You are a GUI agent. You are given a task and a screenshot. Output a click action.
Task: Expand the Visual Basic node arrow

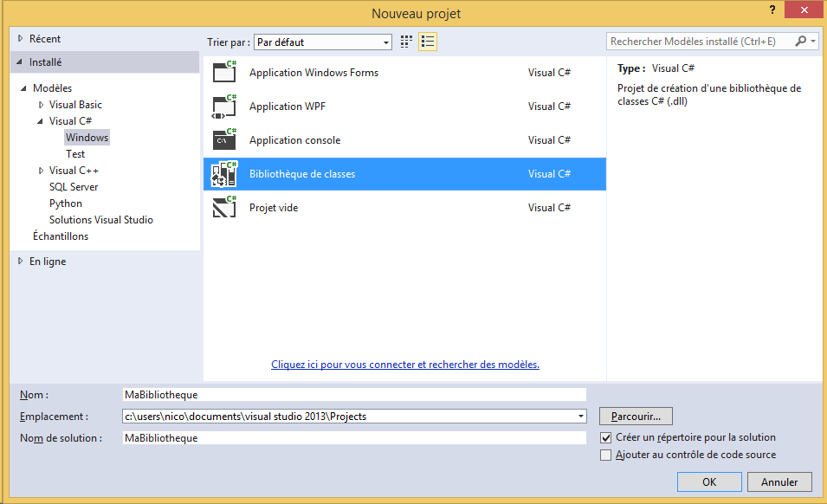42,105
